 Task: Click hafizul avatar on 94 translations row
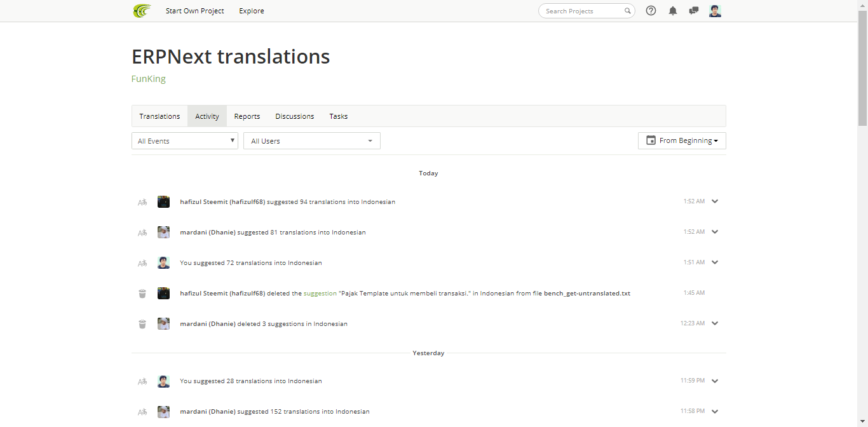click(x=163, y=202)
